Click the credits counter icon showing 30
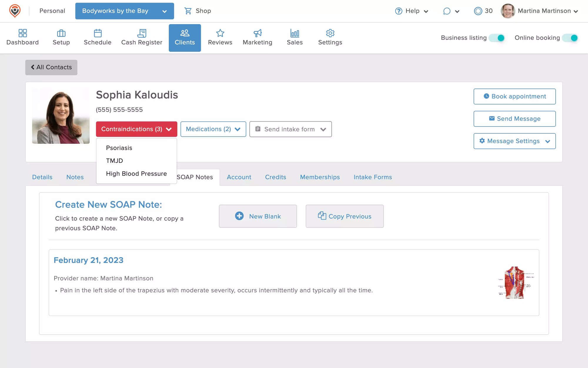This screenshot has width=588, height=368. click(478, 11)
